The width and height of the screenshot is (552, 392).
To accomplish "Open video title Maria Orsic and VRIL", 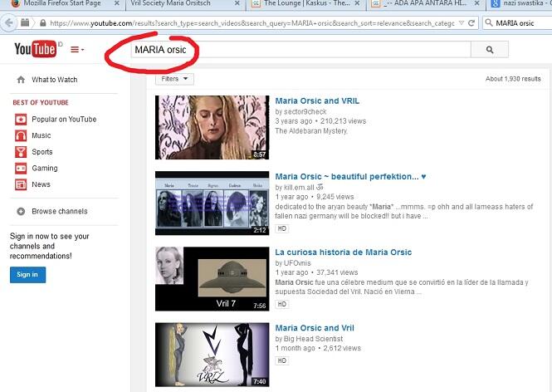I will (x=317, y=101).
